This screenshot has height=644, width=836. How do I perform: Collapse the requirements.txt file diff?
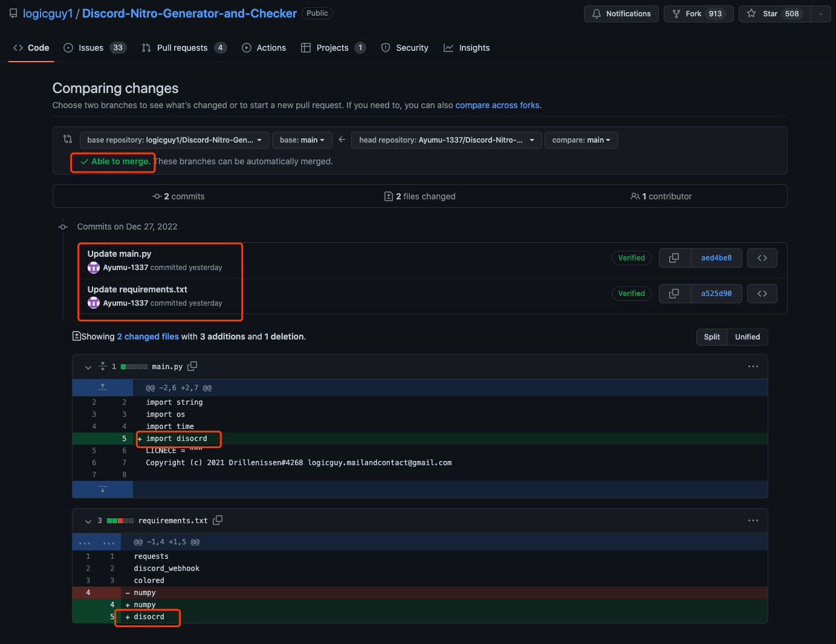click(88, 521)
